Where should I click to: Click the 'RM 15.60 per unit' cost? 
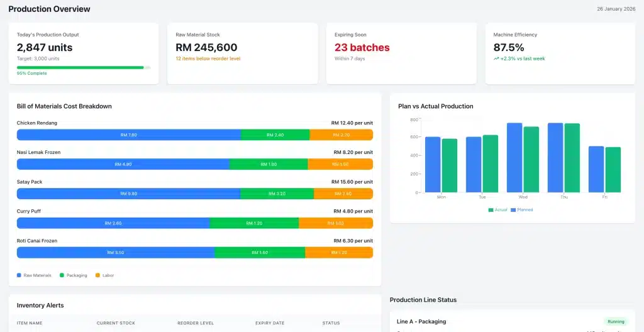(352, 182)
